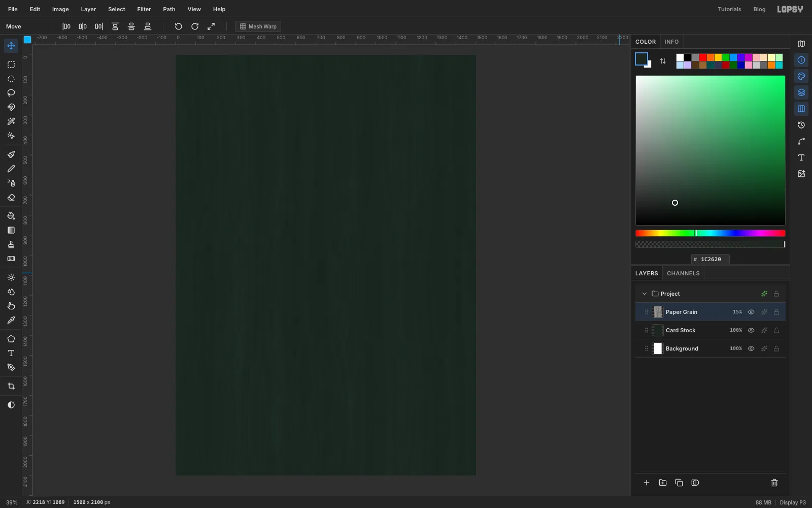Select the Pencil tool
Image resolution: width=812 pixels, height=508 pixels.
click(x=11, y=169)
